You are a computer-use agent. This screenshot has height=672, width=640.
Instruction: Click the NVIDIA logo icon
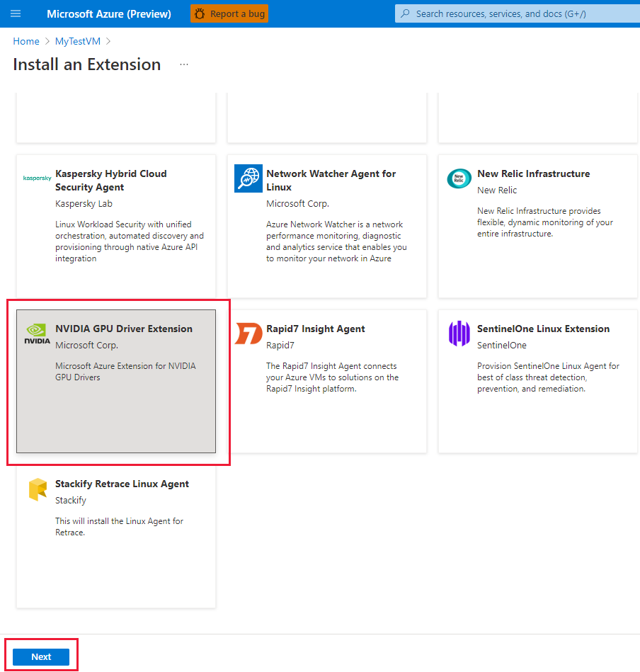pos(36,333)
